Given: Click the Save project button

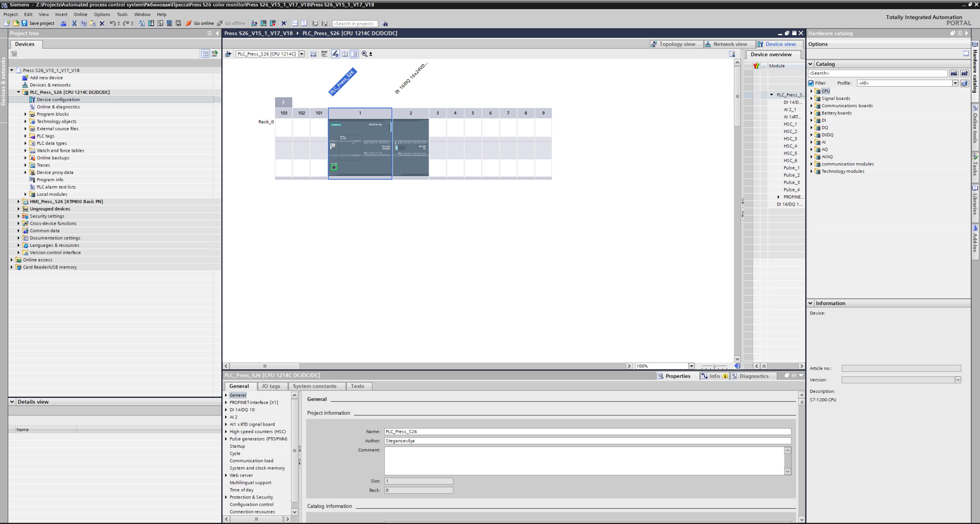Looking at the screenshot, I should (x=38, y=23).
